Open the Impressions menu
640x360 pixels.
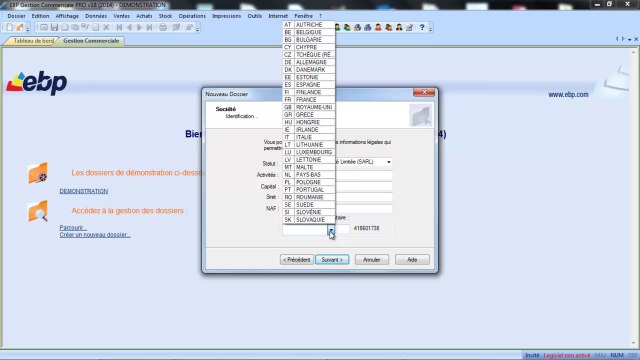227,16
